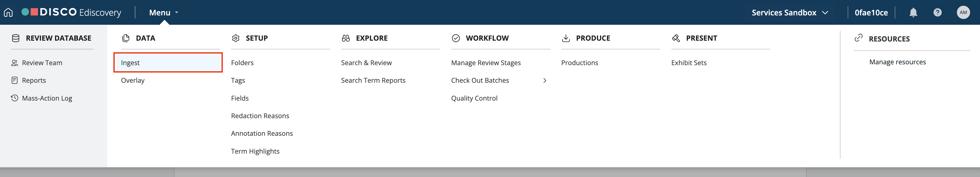Select Check Out Batches
980x177 pixels.
(x=480, y=81)
